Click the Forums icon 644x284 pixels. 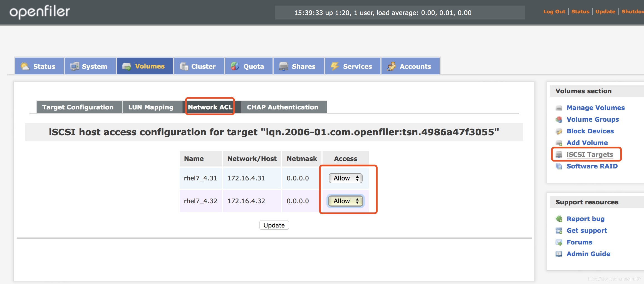click(x=559, y=243)
